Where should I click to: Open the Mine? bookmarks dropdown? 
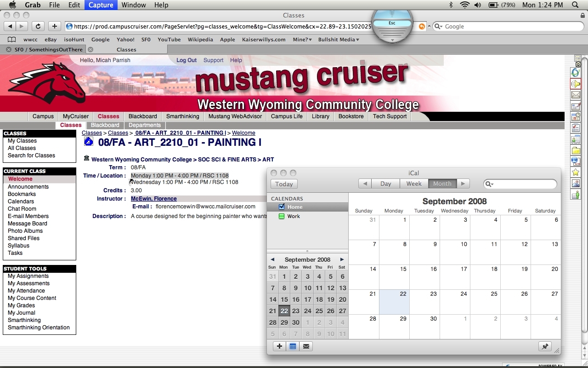pos(302,40)
